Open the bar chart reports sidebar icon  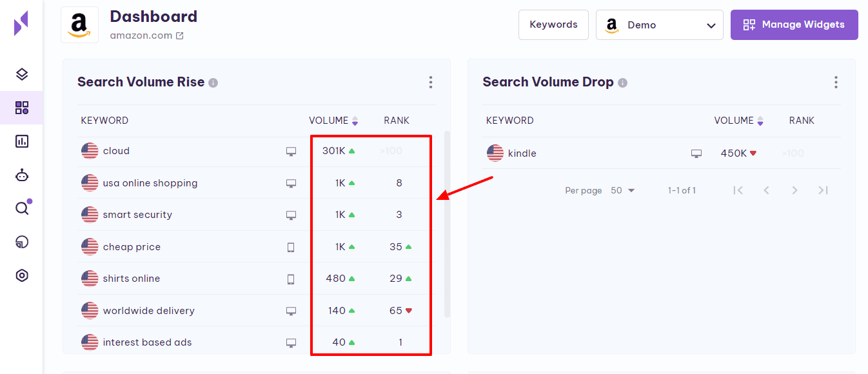[x=22, y=141]
